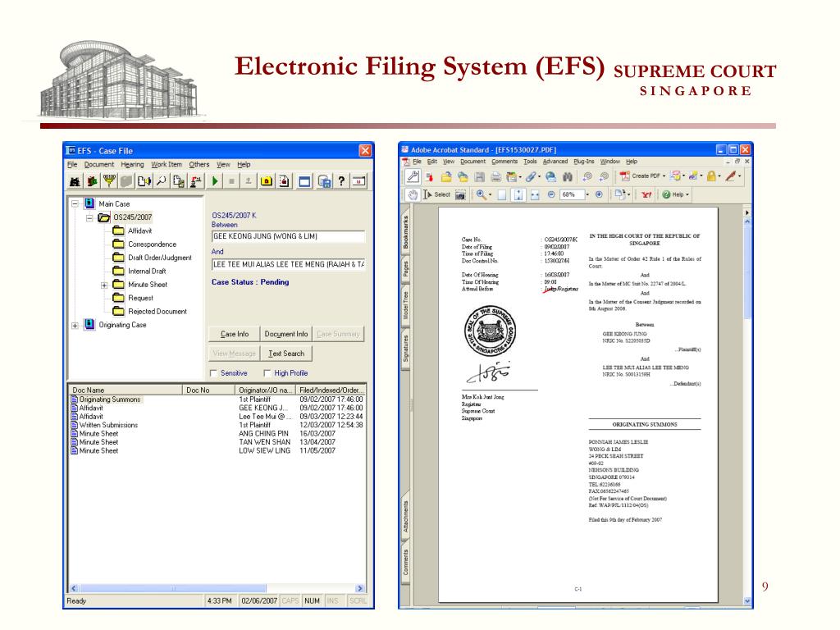
Task: Click the LEE TEE MUI party name field
Action: click(x=288, y=264)
